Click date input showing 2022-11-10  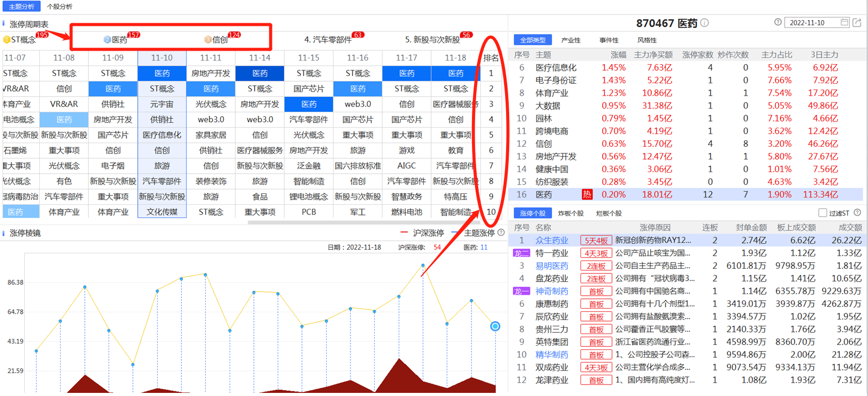817,22
